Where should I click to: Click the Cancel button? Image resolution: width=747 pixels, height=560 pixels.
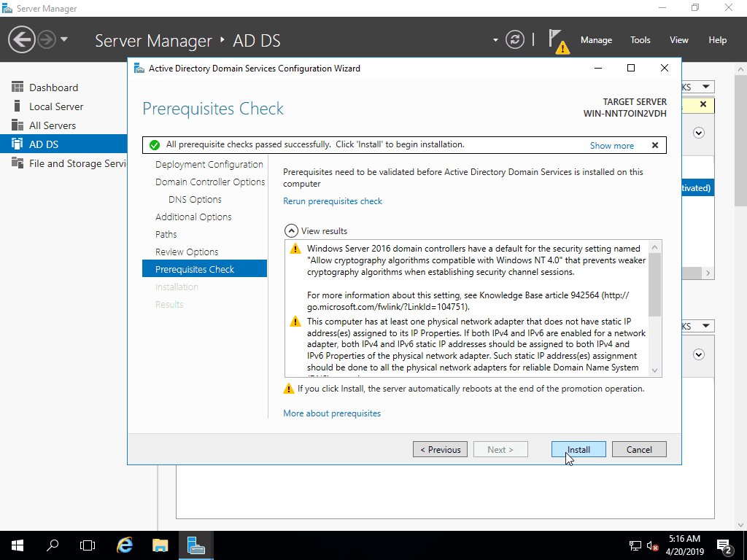click(x=639, y=449)
